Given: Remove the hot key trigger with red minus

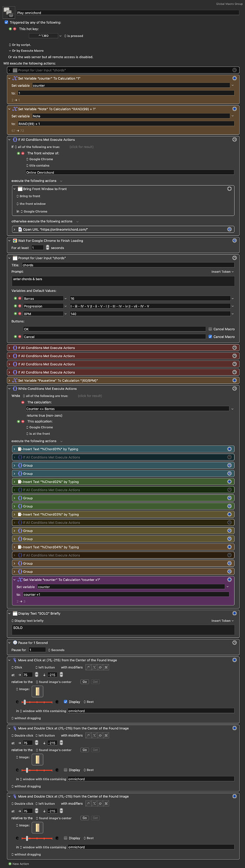Looking at the screenshot, I should (x=15, y=29).
